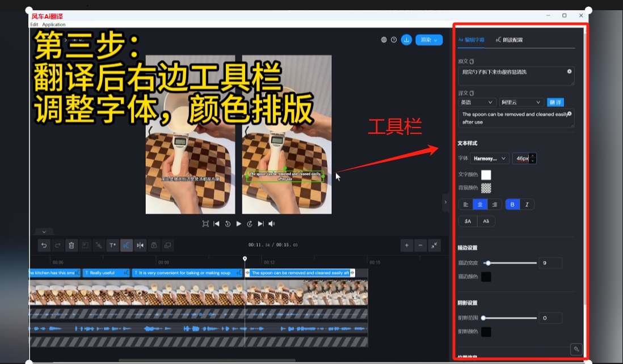Click the add text subtitle tool
This screenshot has height=364, width=623.
coord(112,246)
